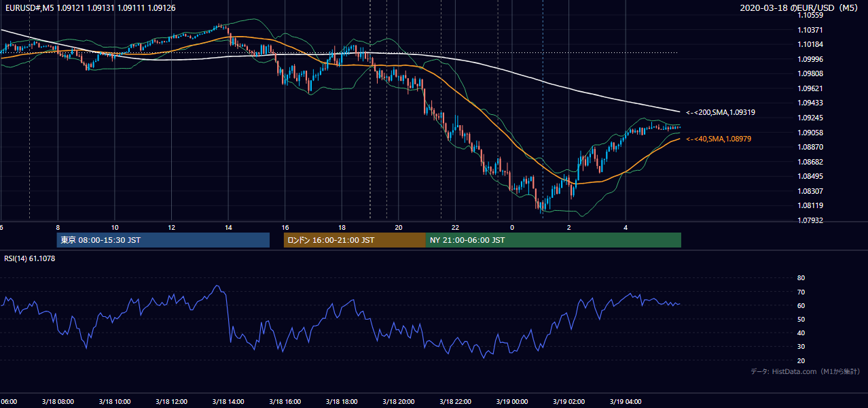Select the 東京 08:00-15:30 JST session bar

click(163, 240)
